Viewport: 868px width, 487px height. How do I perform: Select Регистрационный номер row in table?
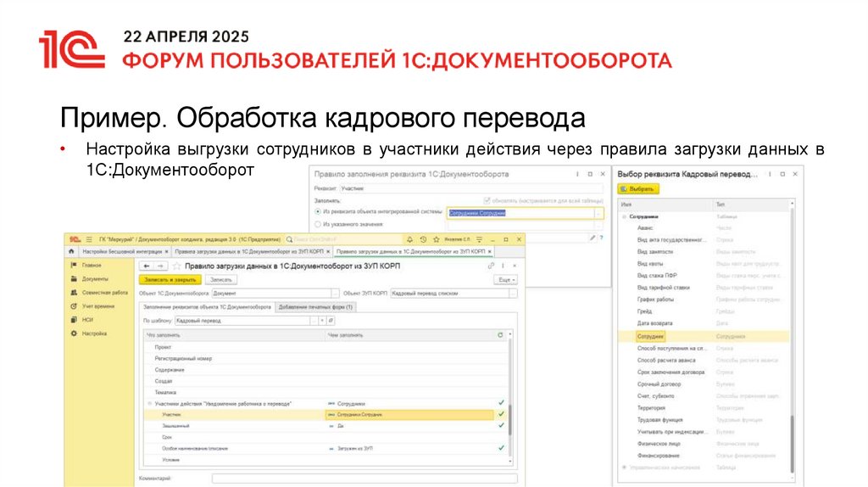click(325, 359)
